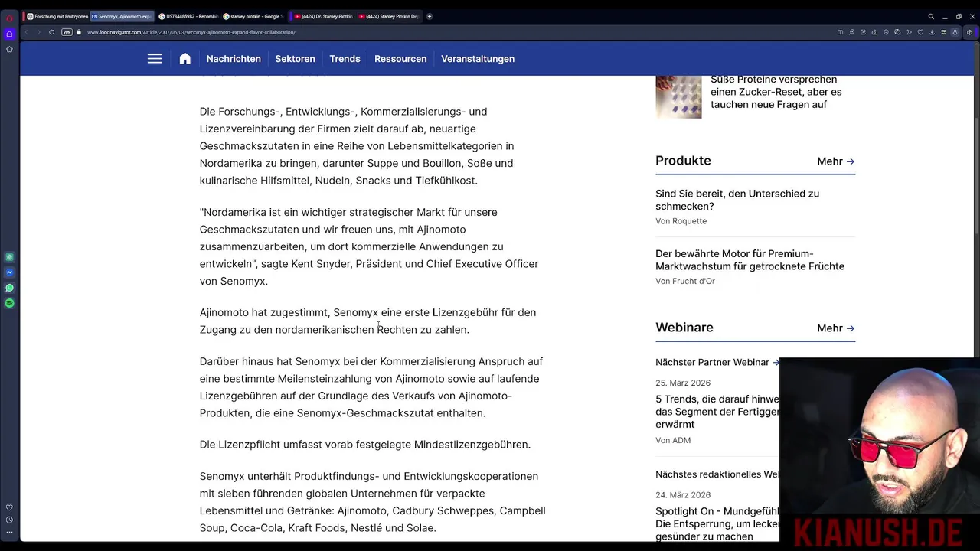Open Spotlight On - Mundgefühl webinar link

coord(717,523)
